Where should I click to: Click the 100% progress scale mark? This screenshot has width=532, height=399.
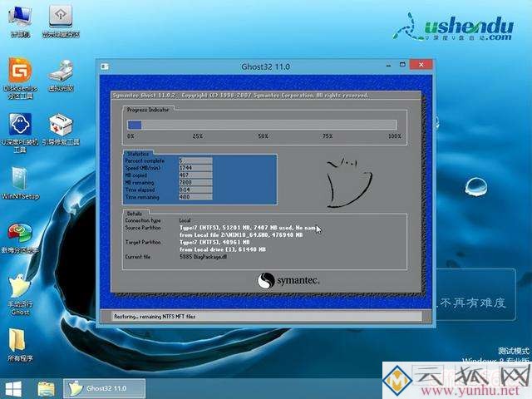coord(395,136)
